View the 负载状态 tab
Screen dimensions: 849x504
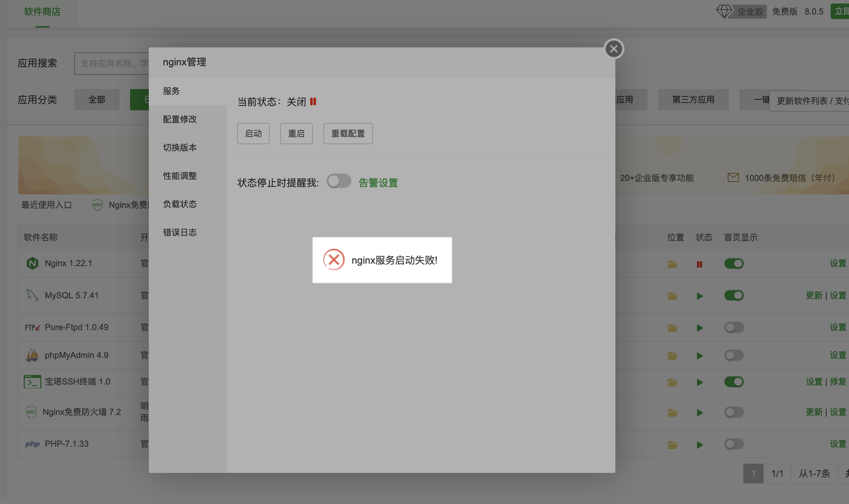(x=188, y=204)
